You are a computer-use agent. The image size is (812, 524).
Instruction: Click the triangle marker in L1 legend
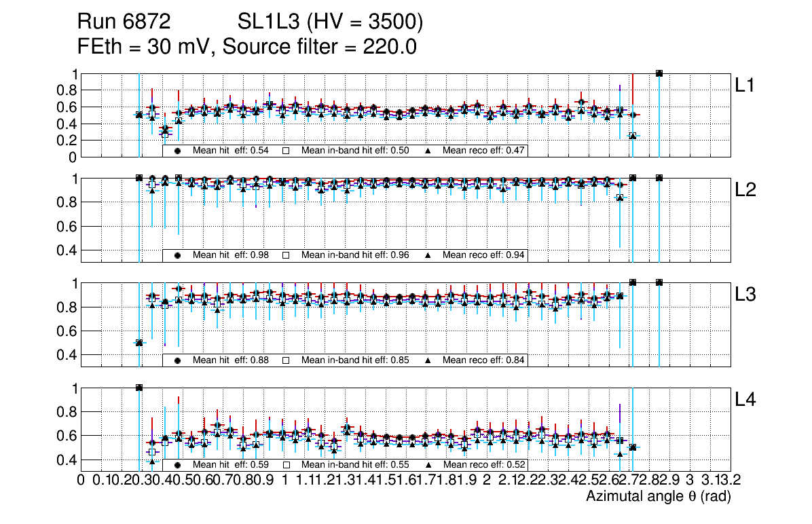(x=427, y=151)
